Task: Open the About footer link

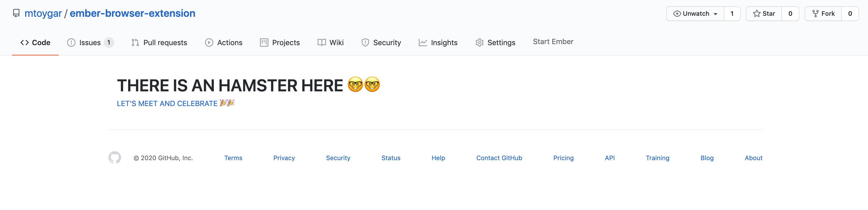Action: click(753, 158)
